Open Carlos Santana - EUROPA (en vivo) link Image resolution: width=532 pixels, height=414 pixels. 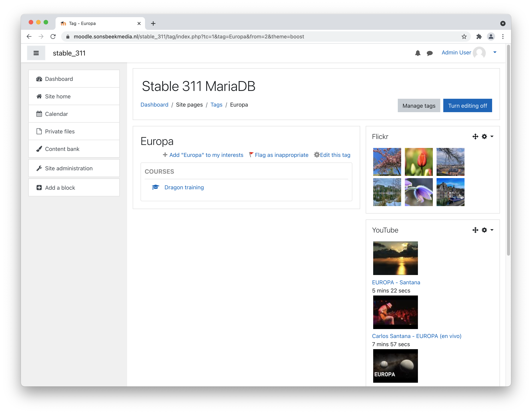tap(417, 336)
